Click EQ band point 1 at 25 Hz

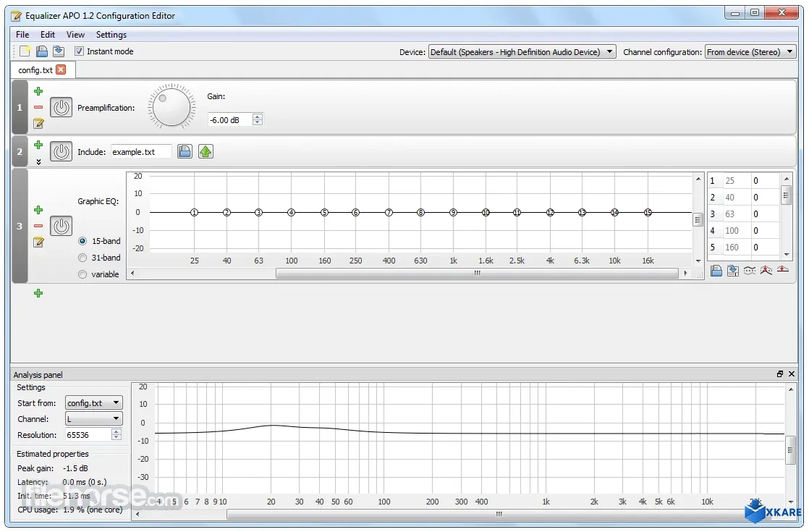coord(194,212)
